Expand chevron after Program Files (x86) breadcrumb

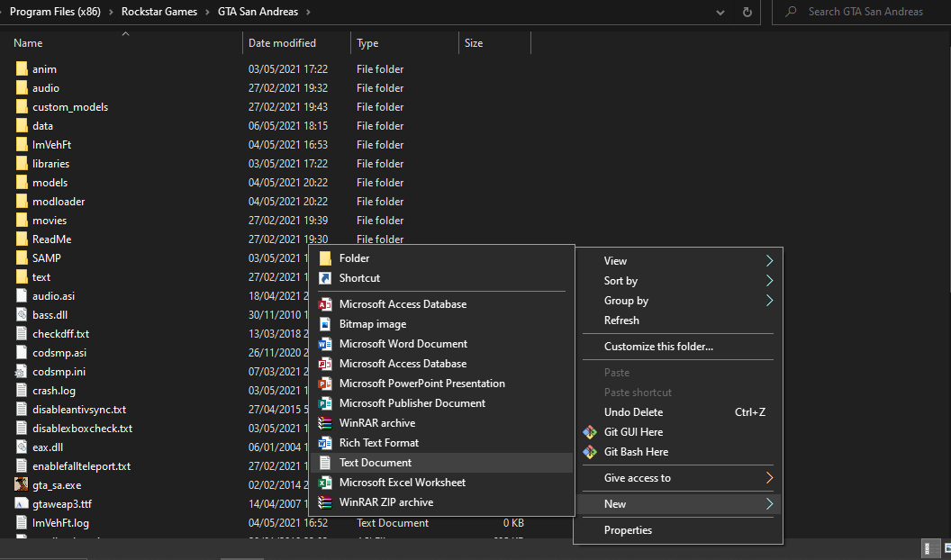click(111, 12)
